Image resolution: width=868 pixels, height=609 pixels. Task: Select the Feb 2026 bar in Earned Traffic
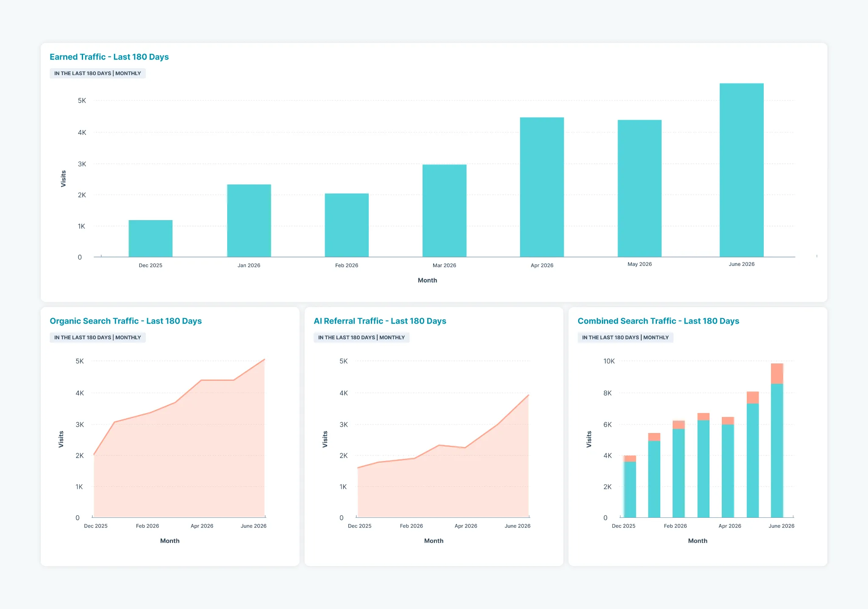347,225
